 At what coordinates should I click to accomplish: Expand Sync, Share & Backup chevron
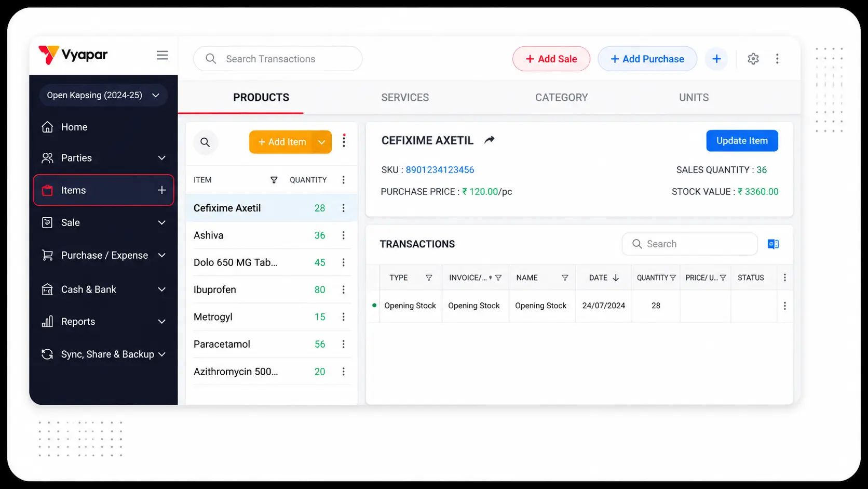coord(162,354)
